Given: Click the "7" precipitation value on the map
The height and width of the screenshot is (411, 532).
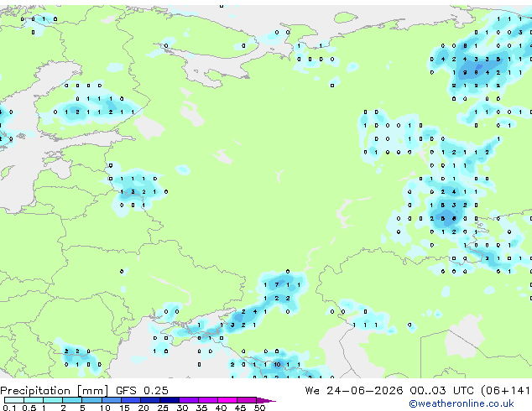Looking at the screenshot, I should click(x=277, y=285).
